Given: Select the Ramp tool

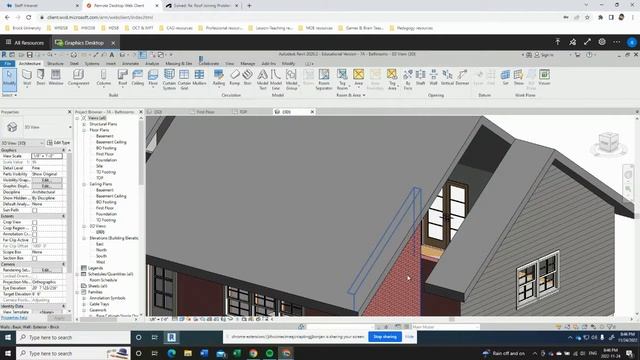Looking at the screenshot, I should [x=235, y=78].
